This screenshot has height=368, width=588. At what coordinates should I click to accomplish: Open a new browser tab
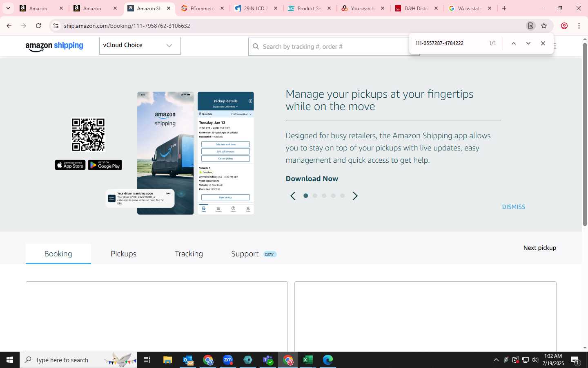[x=504, y=8]
